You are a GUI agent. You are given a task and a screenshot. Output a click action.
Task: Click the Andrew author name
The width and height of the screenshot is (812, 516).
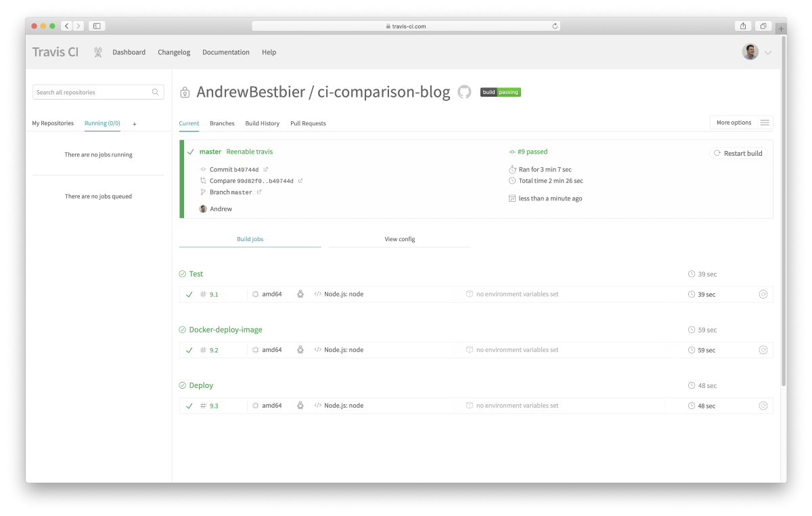[221, 209]
